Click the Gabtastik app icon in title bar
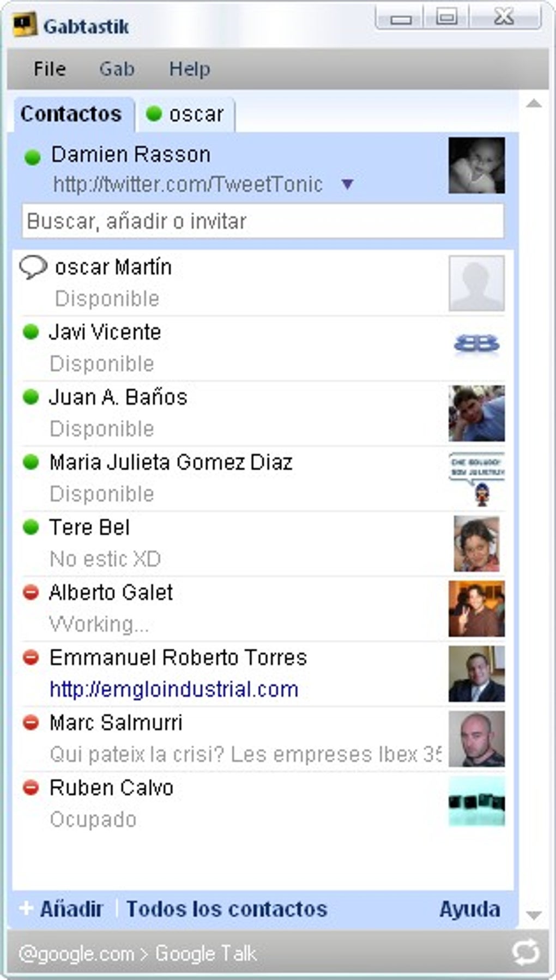Screen dimensions: 556x980 25,25
